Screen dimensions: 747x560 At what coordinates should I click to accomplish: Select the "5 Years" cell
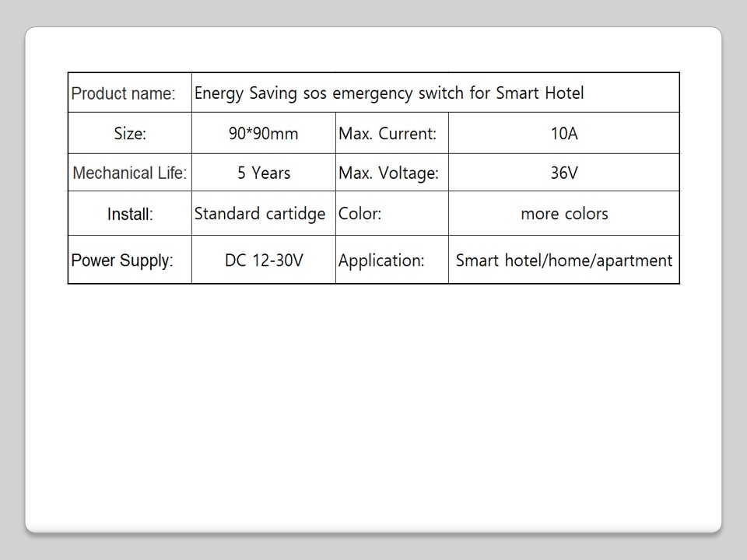263,173
